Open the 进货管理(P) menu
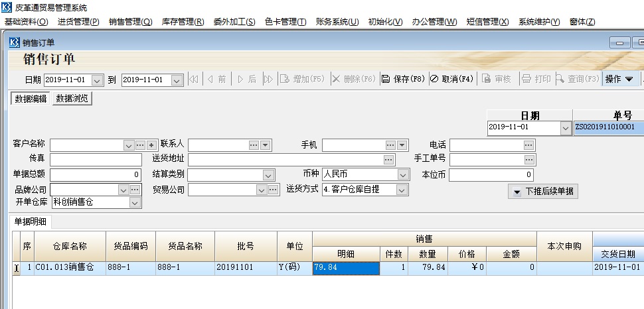The width and height of the screenshot is (644, 309). tap(78, 22)
